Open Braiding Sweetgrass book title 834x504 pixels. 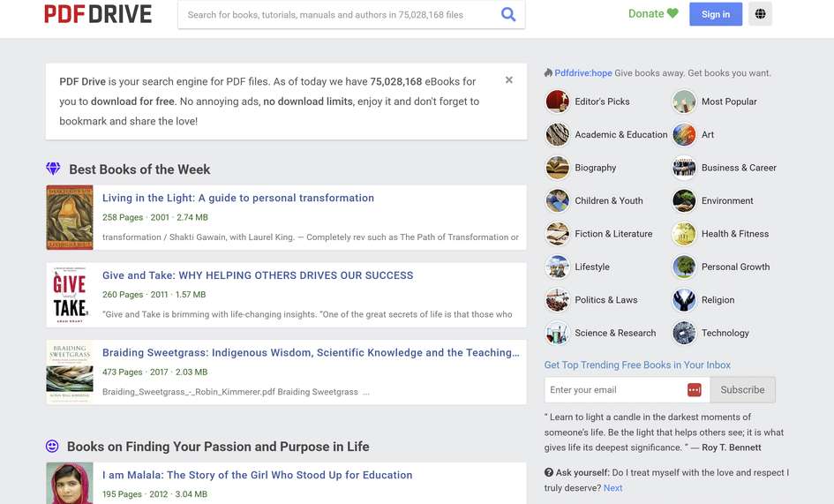[311, 352]
